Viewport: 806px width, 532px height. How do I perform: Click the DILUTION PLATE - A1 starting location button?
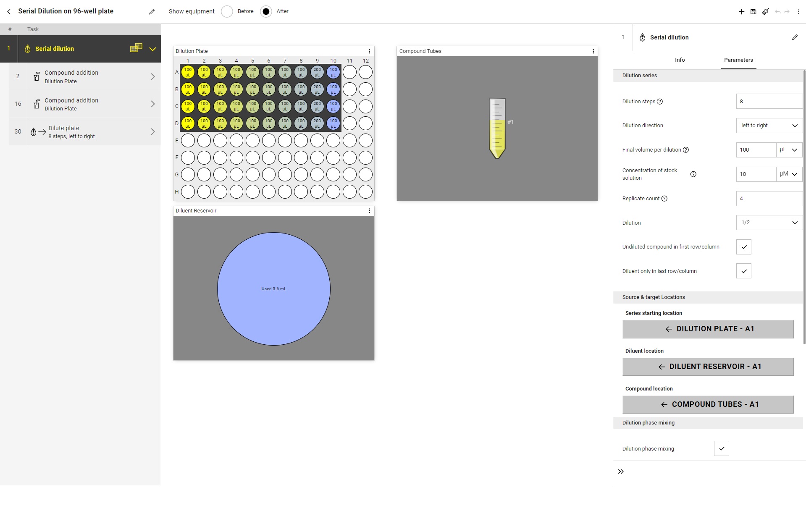pyautogui.click(x=708, y=329)
